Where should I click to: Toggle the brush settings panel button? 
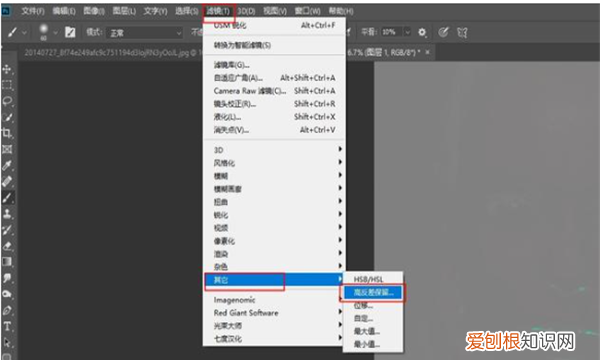pos(70,32)
